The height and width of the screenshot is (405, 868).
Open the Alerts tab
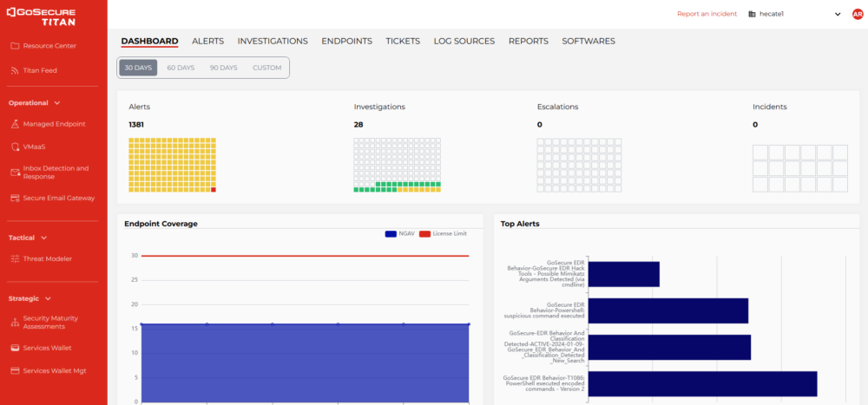click(x=208, y=41)
